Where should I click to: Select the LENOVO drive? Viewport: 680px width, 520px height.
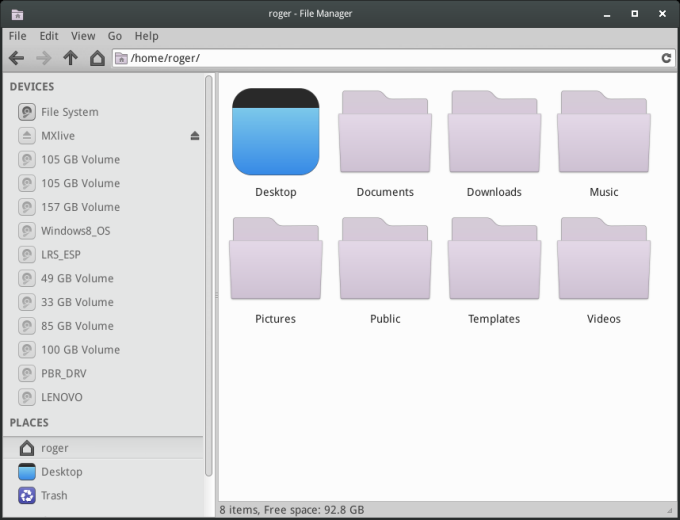pyautogui.click(x=61, y=397)
